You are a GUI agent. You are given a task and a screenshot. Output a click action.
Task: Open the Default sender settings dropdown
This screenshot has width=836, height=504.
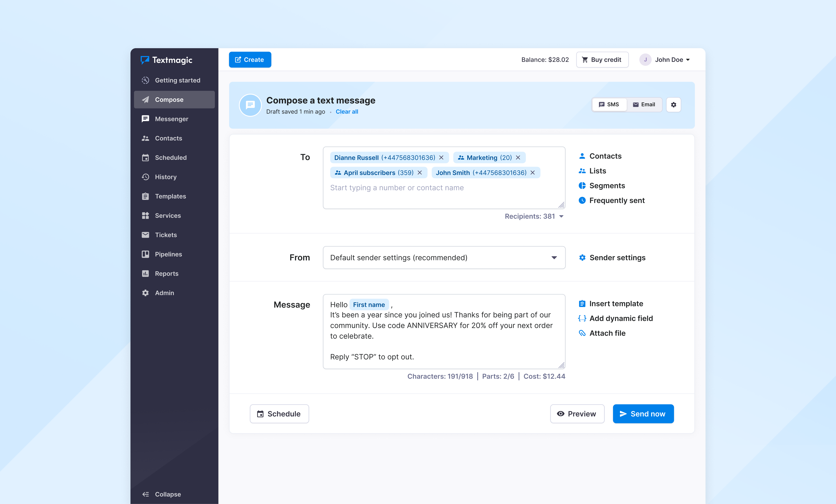pyautogui.click(x=443, y=258)
